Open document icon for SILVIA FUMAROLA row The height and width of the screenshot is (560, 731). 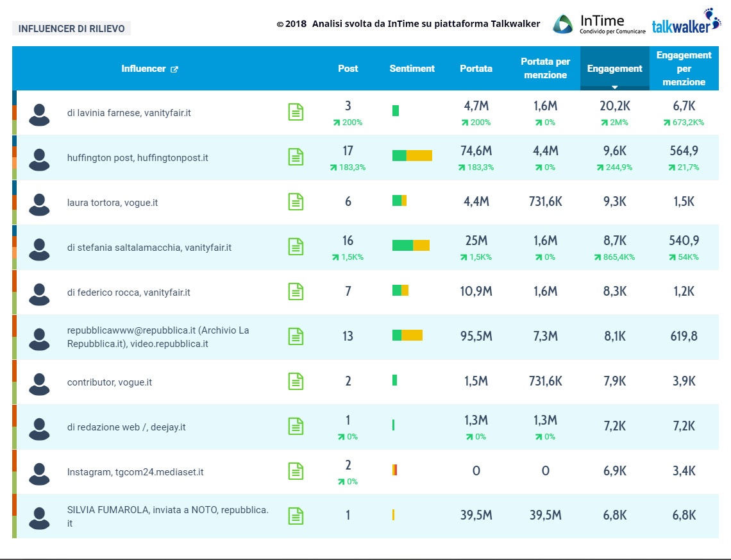tap(296, 516)
